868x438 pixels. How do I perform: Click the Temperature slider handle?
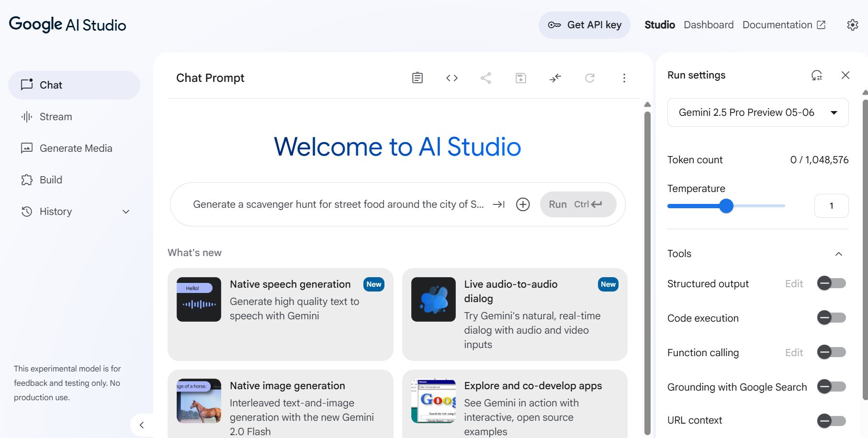(726, 206)
